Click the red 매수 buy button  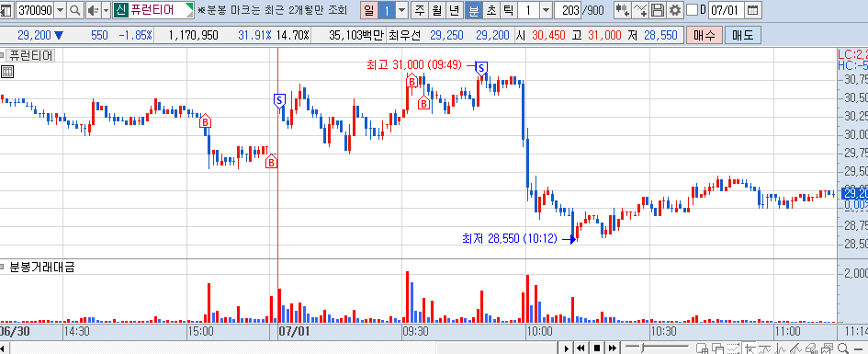click(705, 35)
